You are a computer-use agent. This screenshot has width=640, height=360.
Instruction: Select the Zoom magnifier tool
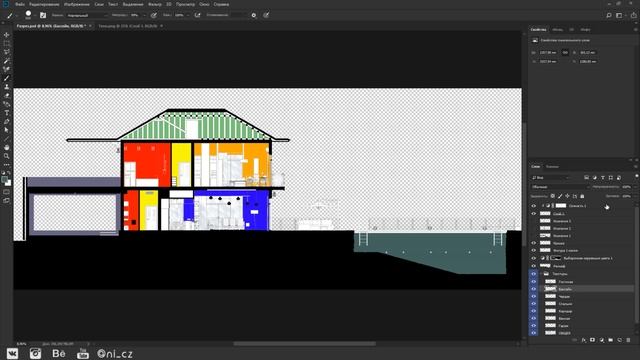pyautogui.click(x=7, y=156)
